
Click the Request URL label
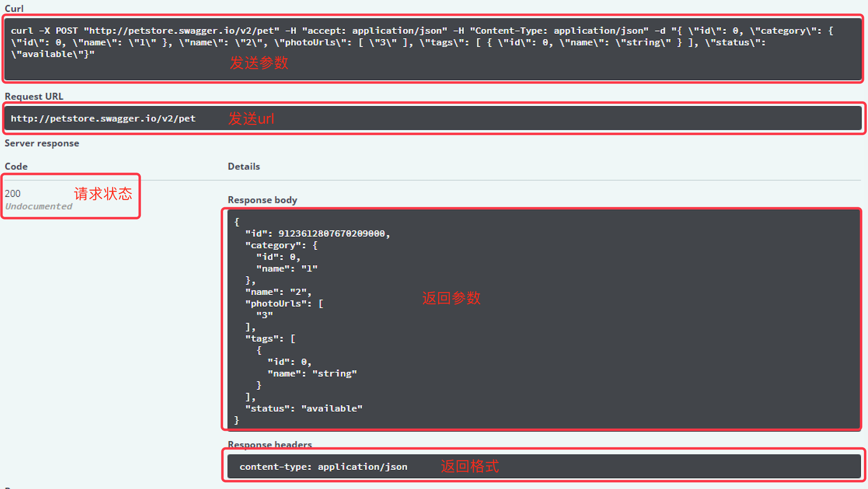34,96
